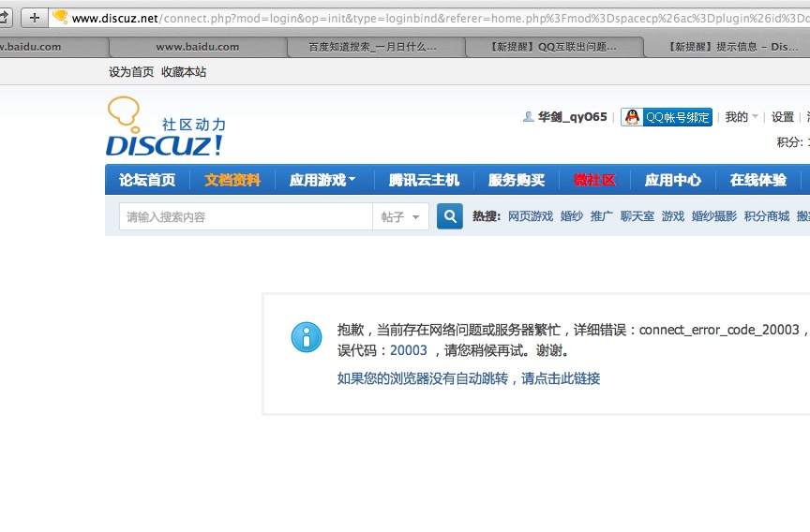Click the 婚纱 hot search link
Image resolution: width=810 pixels, height=532 pixels.
click(572, 216)
